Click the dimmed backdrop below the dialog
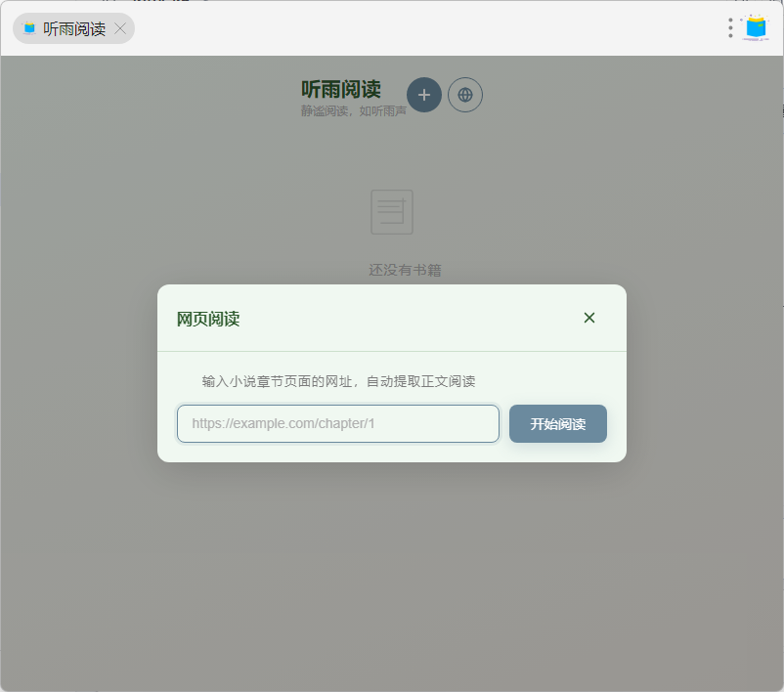 pyautogui.click(x=392, y=575)
